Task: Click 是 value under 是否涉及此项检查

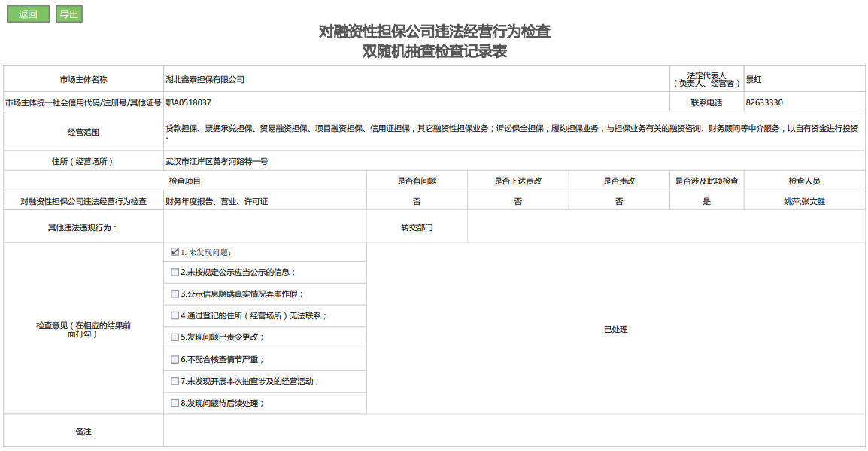Action: 706,201
